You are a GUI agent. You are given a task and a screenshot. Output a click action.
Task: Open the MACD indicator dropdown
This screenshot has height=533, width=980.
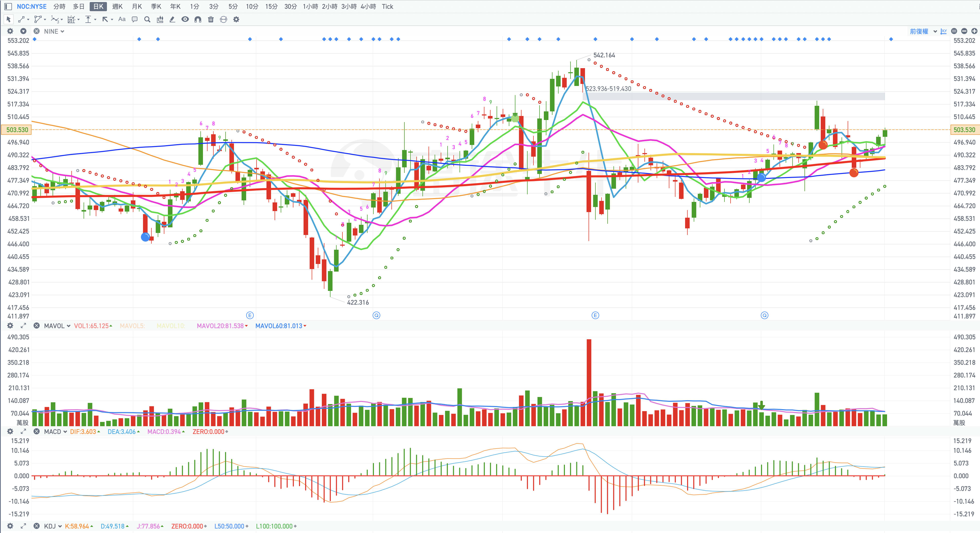(56, 431)
